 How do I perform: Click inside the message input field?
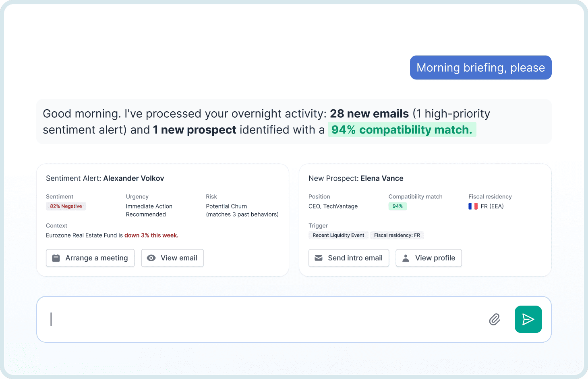coord(242,319)
